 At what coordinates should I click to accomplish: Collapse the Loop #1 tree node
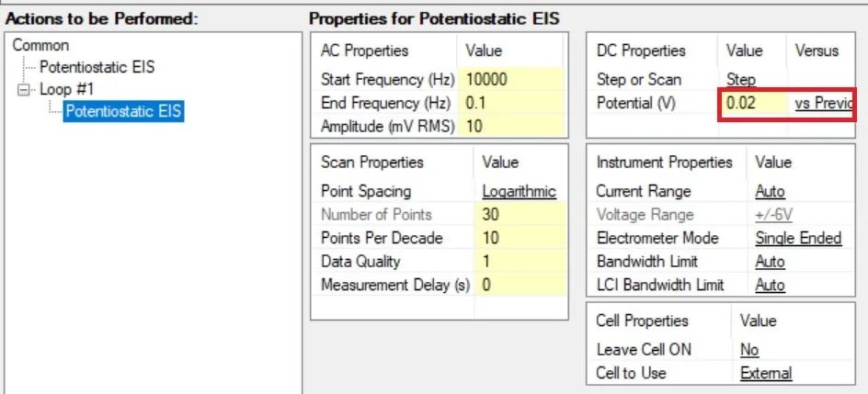pos(23,90)
